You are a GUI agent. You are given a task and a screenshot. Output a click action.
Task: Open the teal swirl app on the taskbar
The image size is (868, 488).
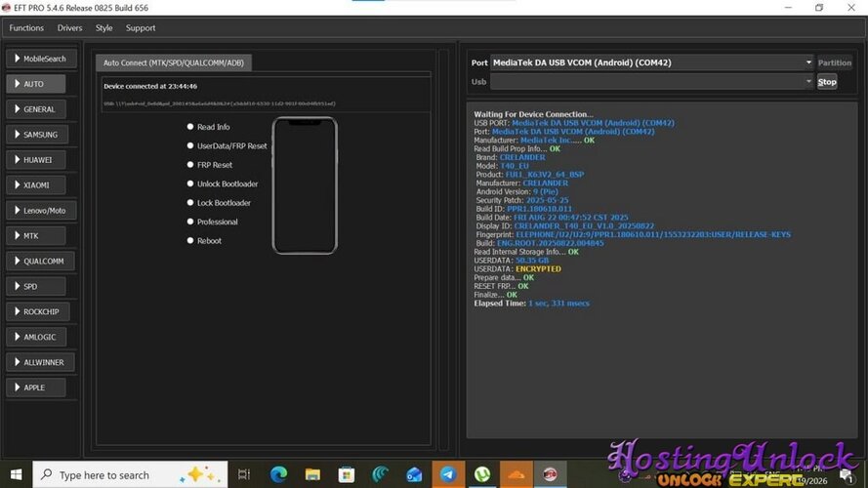tap(381, 474)
